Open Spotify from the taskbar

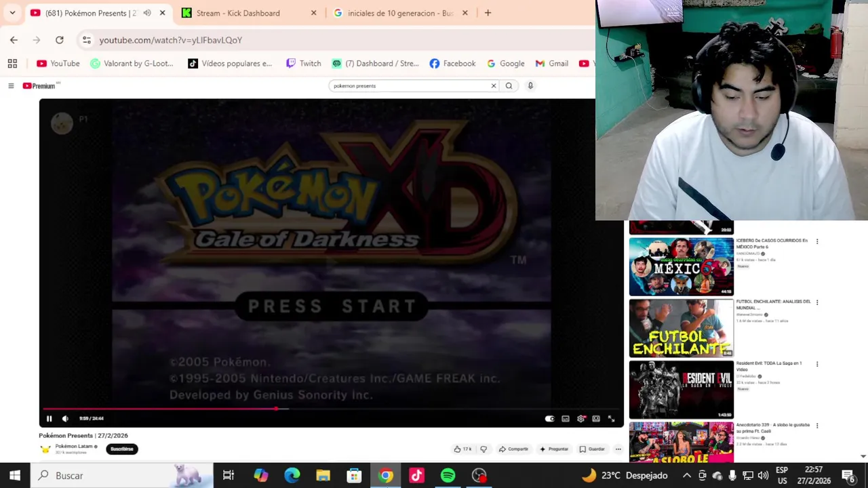[x=448, y=476]
